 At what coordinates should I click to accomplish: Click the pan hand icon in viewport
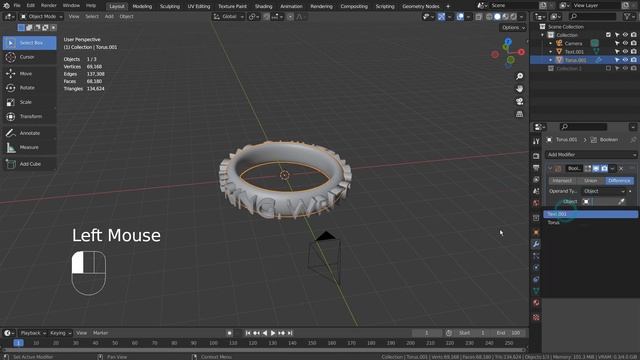click(x=520, y=89)
